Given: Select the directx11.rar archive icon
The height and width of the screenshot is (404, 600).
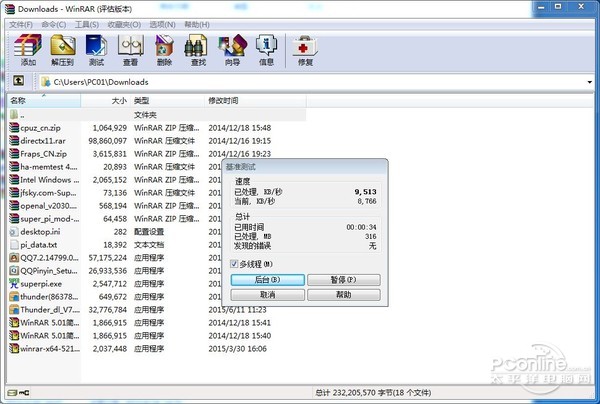Looking at the screenshot, I should pos(14,141).
